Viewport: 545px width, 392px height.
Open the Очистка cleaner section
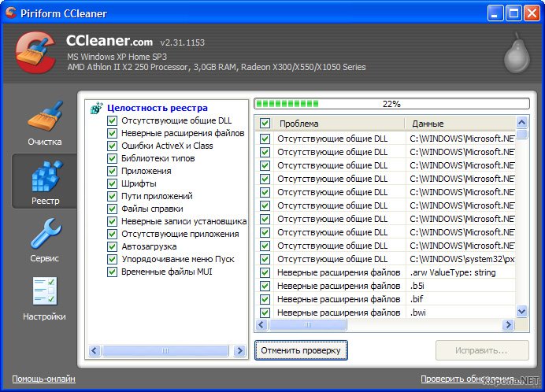pos(45,124)
